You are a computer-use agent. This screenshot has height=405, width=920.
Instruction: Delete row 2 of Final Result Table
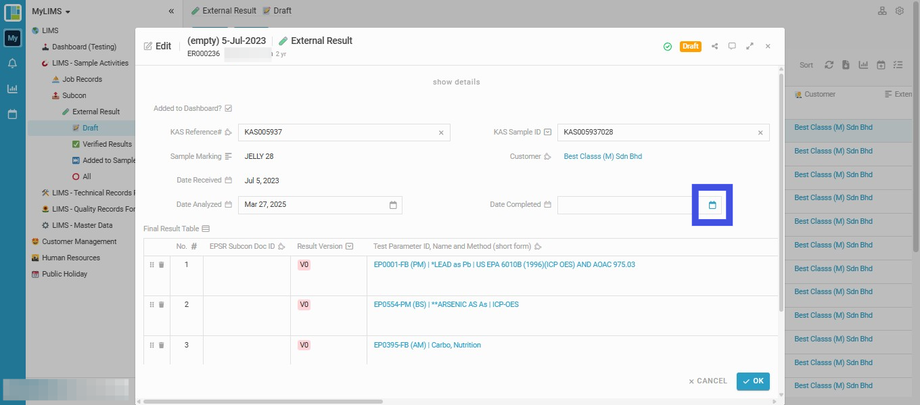[161, 305]
